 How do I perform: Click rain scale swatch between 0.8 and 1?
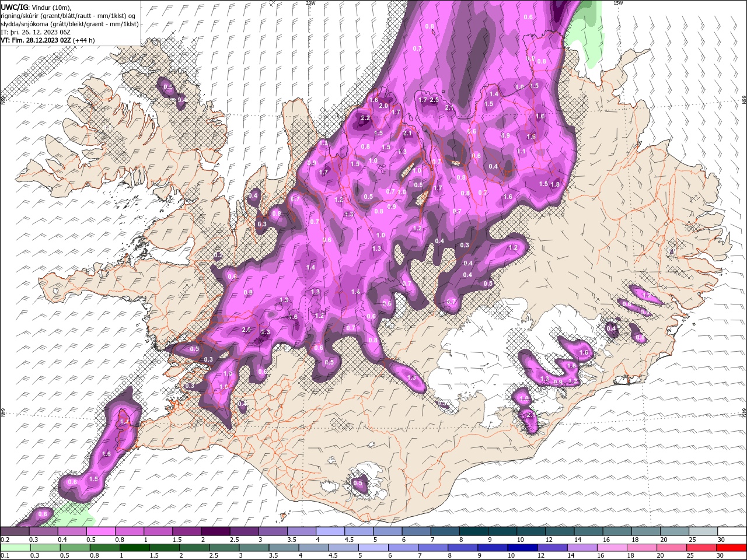104,548
